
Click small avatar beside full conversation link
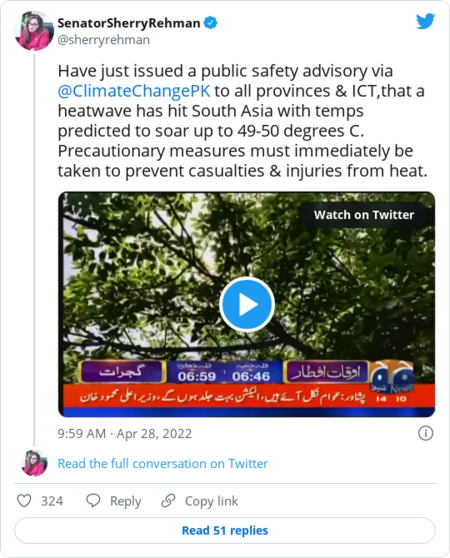(34, 463)
